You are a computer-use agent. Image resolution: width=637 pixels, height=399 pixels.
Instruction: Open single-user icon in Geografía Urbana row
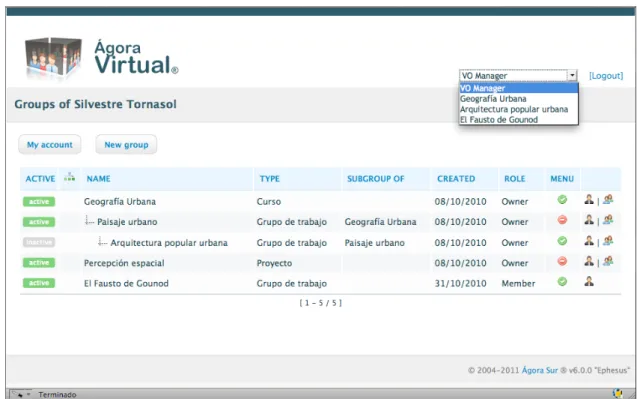point(589,199)
